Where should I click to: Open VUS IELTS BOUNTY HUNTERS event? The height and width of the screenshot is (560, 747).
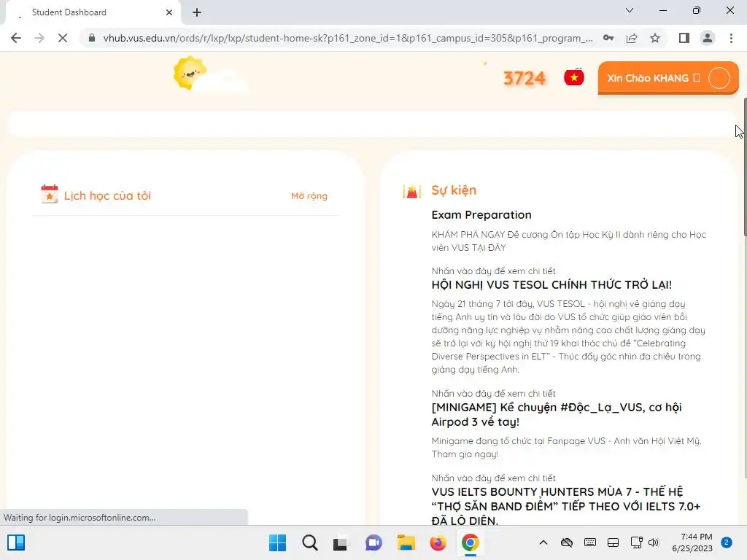click(566, 506)
